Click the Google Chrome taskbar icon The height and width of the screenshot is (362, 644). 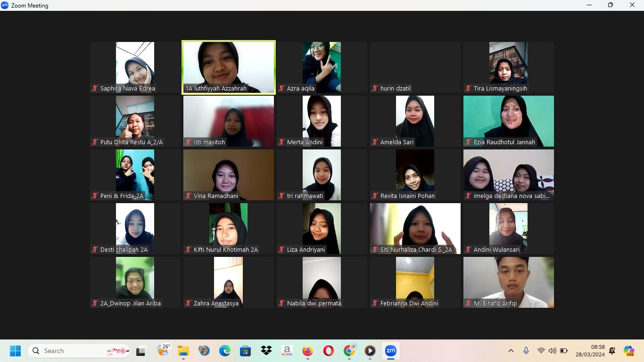[349, 351]
